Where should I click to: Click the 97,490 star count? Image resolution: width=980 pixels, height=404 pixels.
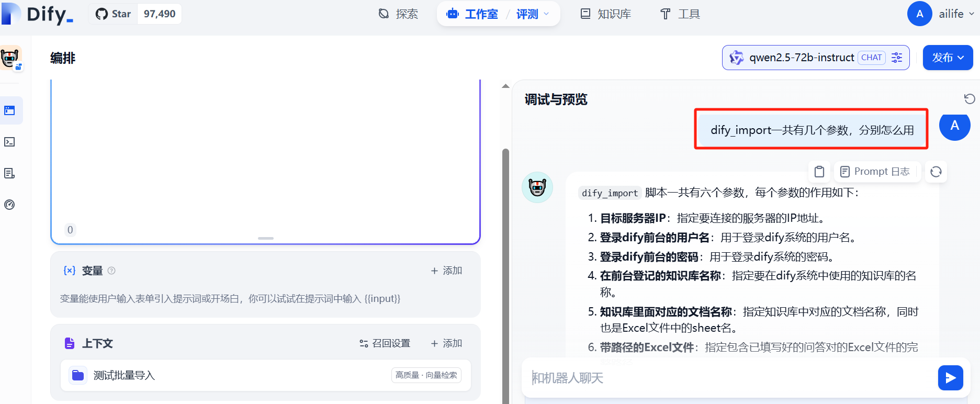tap(160, 14)
